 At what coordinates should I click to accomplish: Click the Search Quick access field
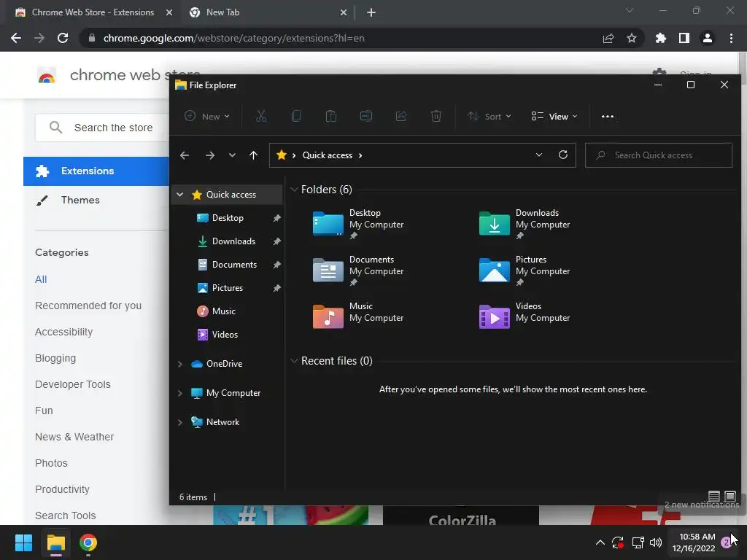coord(659,155)
